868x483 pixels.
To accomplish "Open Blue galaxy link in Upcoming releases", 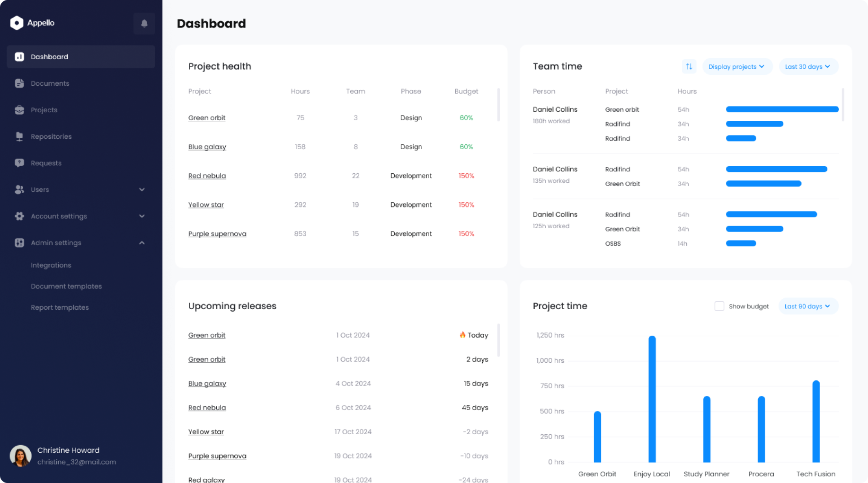I will coord(207,384).
